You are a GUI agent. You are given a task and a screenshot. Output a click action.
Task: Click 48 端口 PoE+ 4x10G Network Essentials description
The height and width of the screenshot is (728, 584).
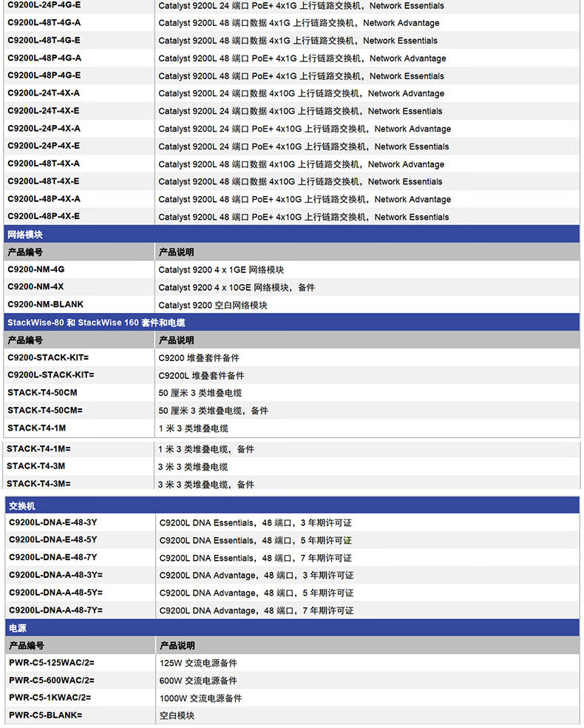(x=303, y=217)
